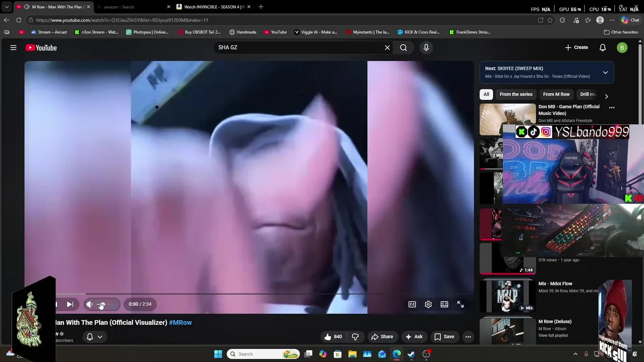
Task: Save the video to a playlist
Action: coord(444,337)
